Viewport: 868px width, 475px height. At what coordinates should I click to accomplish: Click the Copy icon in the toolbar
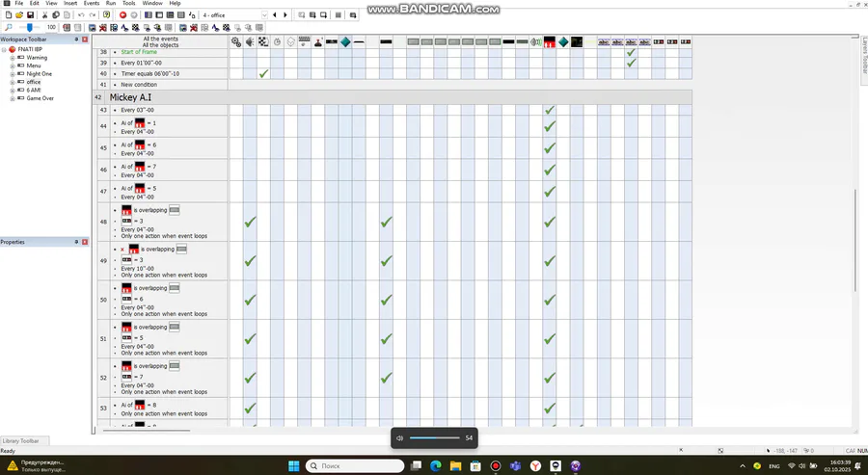click(x=55, y=14)
